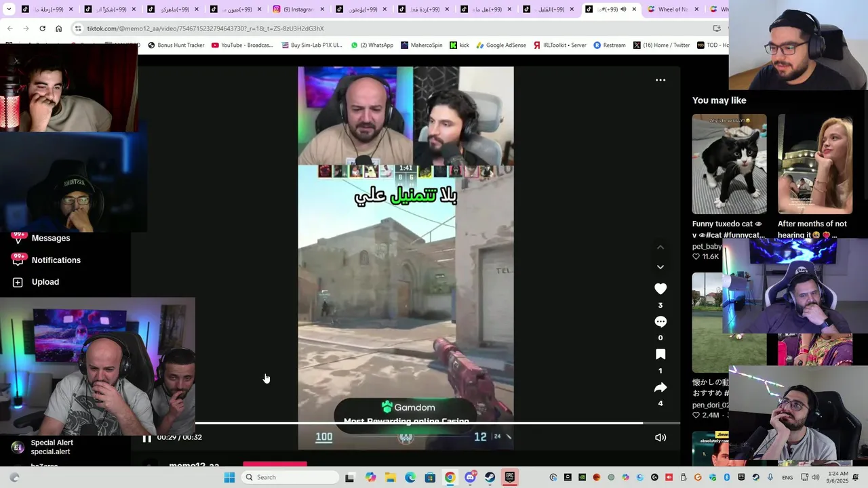The width and height of the screenshot is (868, 488).
Task: Close the active TikTok tab
Action: coord(634,9)
